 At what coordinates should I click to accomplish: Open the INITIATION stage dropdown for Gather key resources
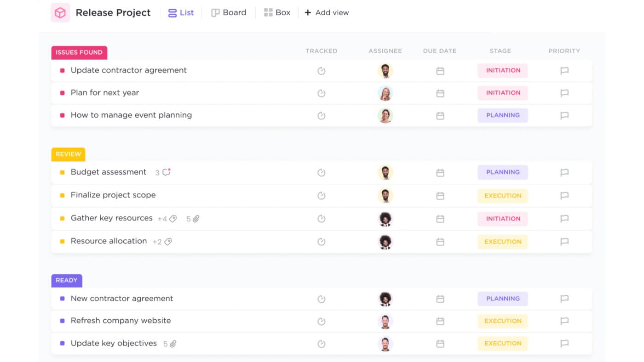503,219
